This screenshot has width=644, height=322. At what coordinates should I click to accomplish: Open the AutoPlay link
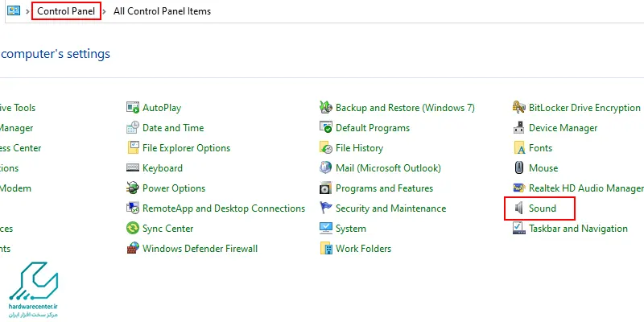(x=162, y=108)
